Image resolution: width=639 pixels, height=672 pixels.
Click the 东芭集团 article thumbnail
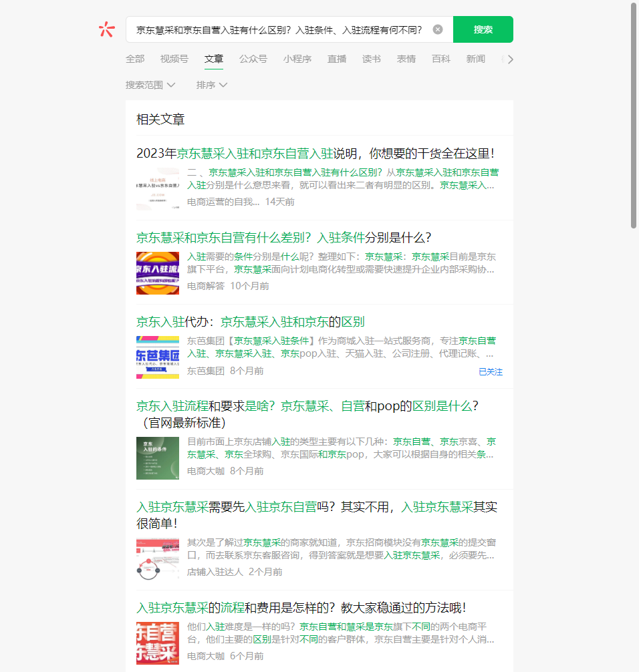(157, 357)
